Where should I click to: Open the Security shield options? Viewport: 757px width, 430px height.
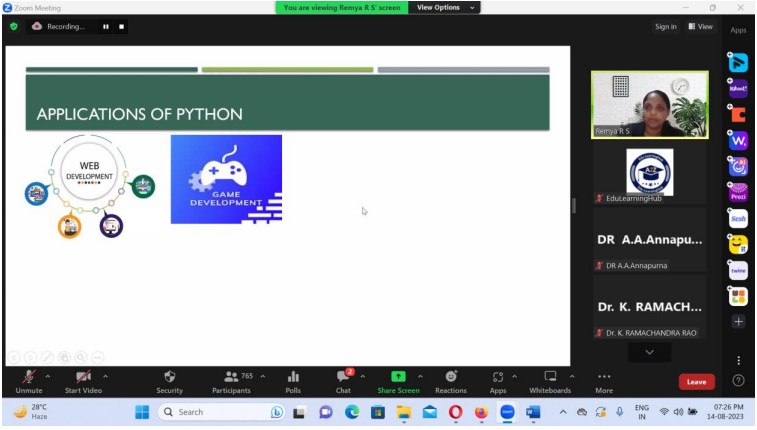(169, 380)
